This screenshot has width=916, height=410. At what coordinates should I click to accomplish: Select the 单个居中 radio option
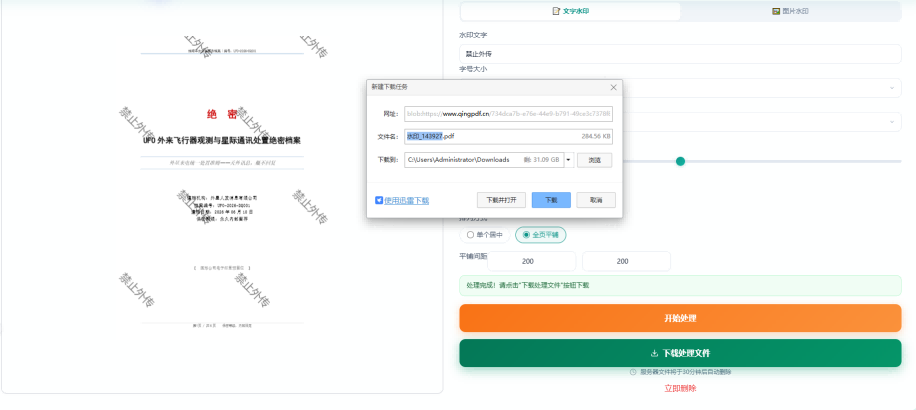pyautogui.click(x=485, y=235)
